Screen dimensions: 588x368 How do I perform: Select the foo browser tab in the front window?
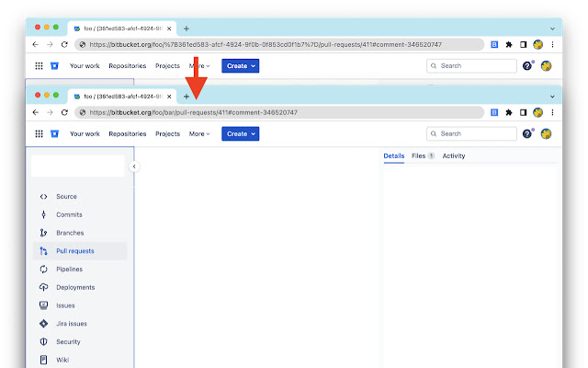click(x=122, y=97)
